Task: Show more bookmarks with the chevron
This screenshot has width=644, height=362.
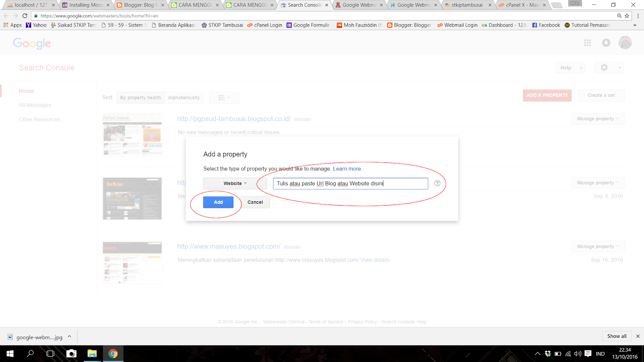Action: pos(635,25)
